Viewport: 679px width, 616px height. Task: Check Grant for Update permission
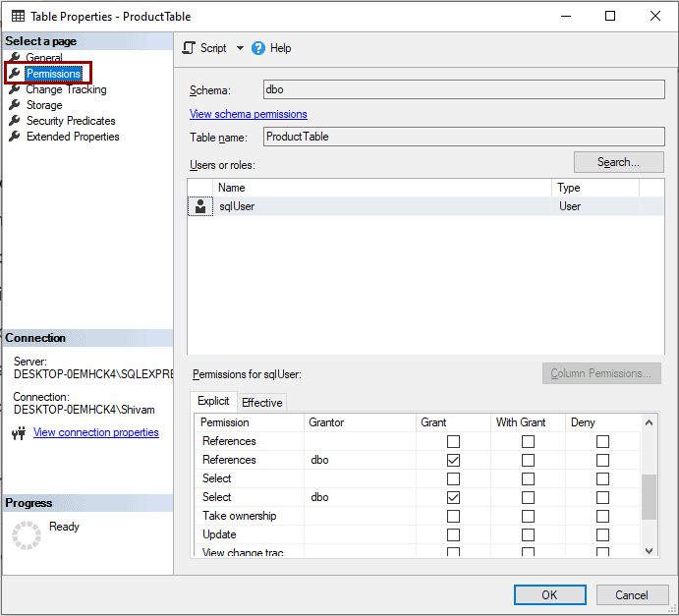[453, 534]
